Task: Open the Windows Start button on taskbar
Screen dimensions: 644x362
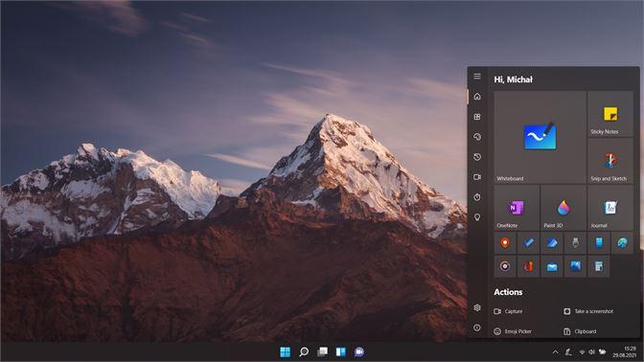Action: pyautogui.click(x=285, y=351)
